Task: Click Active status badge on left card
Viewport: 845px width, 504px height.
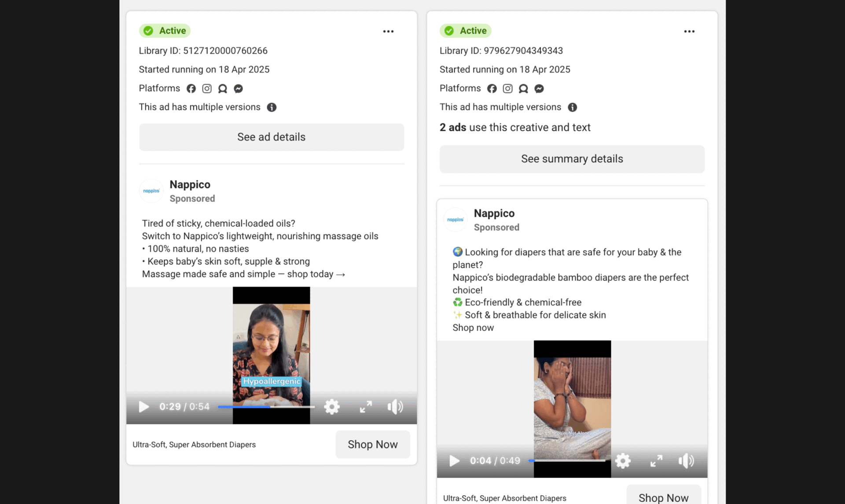Action: [165, 31]
